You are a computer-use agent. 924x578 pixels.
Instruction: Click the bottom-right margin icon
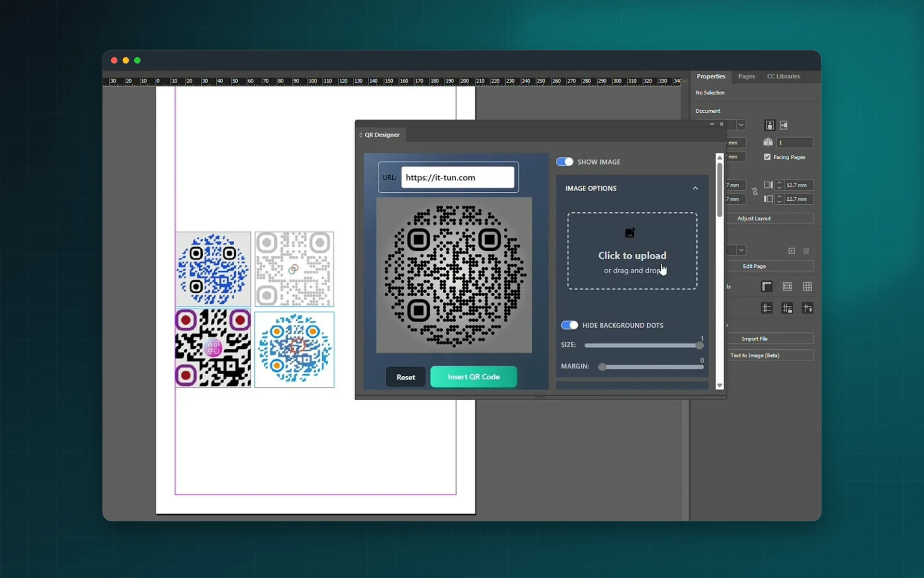[768, 199]
